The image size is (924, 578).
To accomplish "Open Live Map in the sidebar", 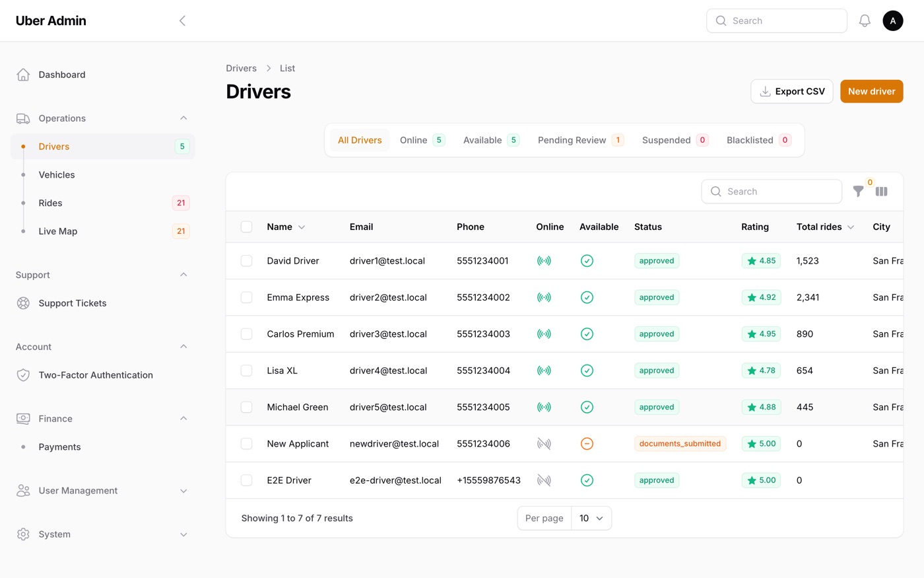I will pyautogui.click(x=103, y=231).
